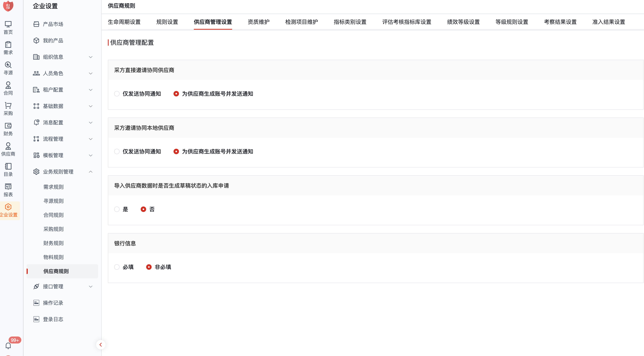Expand the 接口管理 menu chevron
This screenshot has width=644, height=356.
point(90,286)
